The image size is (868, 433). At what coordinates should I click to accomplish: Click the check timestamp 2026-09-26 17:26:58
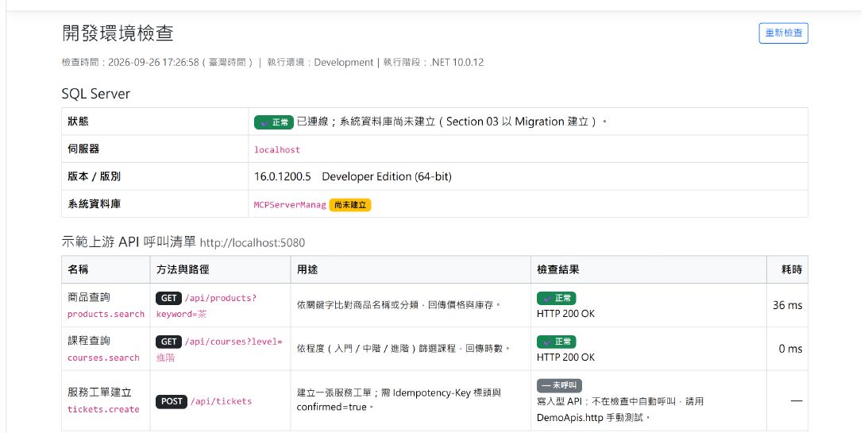click(x=153, y=63)
